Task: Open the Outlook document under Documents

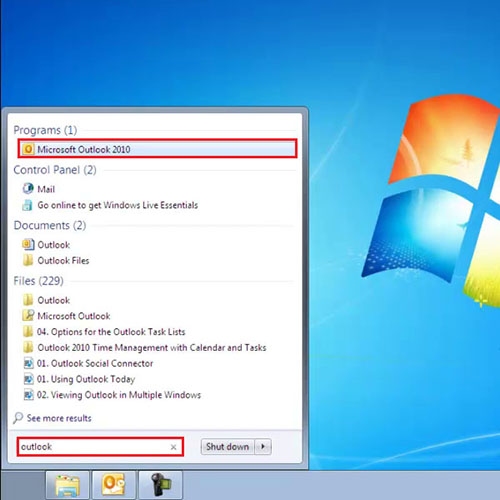Action: point(54,245)
